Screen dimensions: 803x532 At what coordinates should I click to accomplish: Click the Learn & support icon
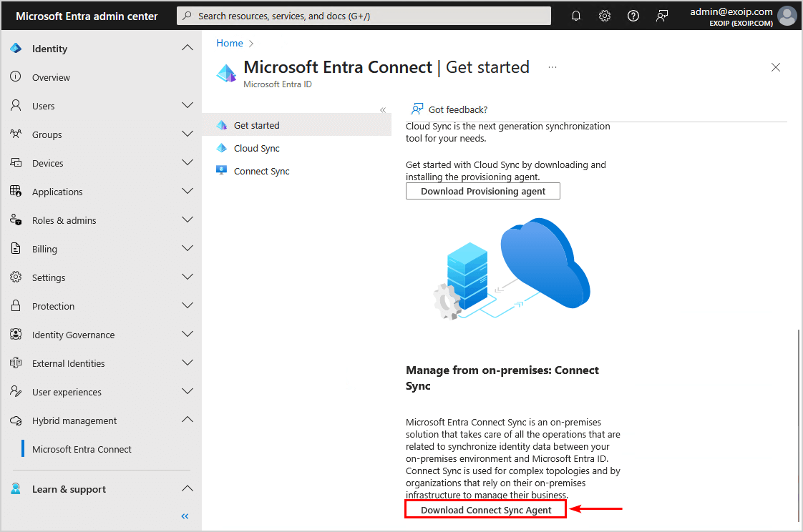[x=16, y=488]
